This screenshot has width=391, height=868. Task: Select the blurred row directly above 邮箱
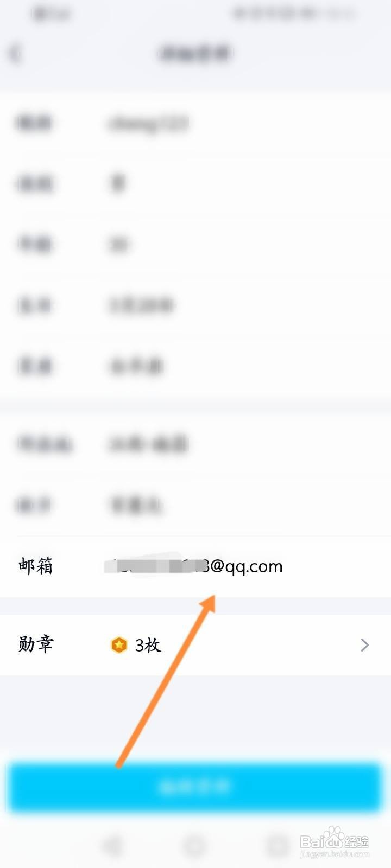click(195, 506)
